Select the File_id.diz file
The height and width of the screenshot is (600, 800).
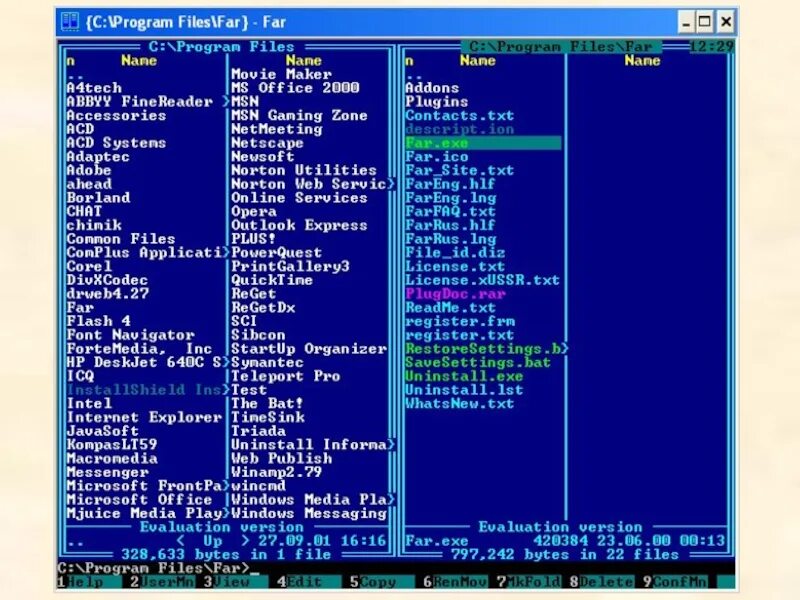click(455, 253)
